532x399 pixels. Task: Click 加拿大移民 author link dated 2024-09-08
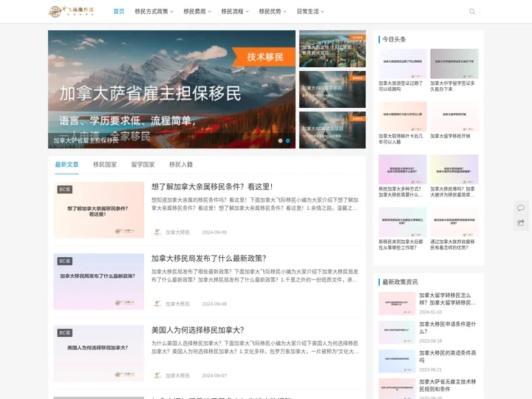pyautogui.click(x=177, y=304)
